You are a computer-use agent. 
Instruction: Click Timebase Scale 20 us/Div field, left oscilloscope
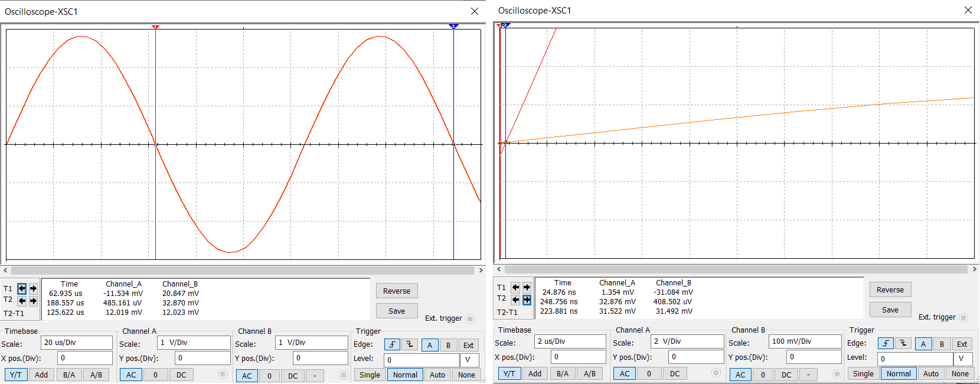(x=77, y=343)
